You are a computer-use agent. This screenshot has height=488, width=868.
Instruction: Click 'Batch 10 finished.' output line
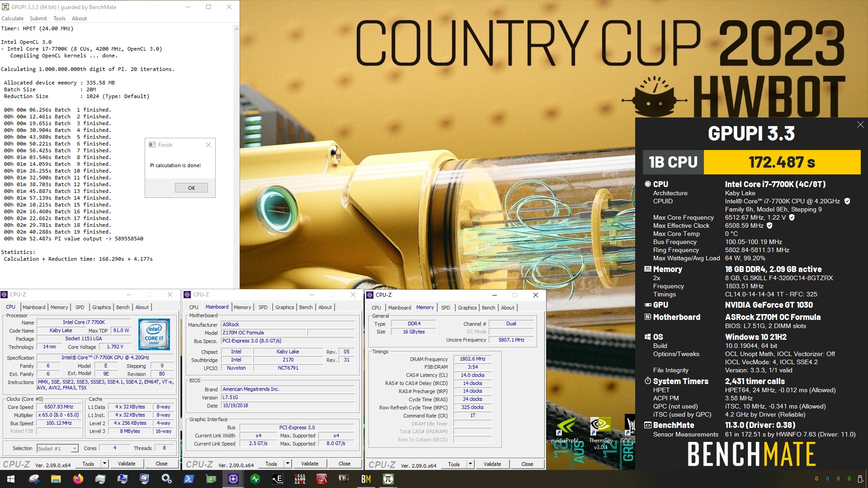[x=57, y=171]
